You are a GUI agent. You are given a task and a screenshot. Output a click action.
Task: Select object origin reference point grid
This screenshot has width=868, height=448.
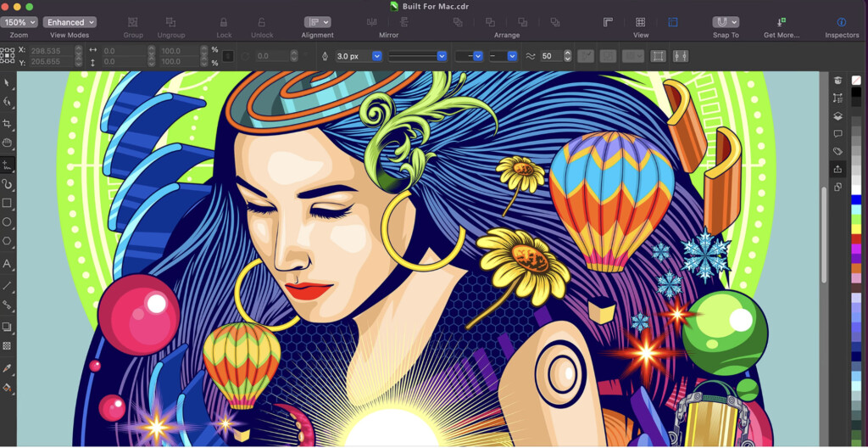pos(7,56)
